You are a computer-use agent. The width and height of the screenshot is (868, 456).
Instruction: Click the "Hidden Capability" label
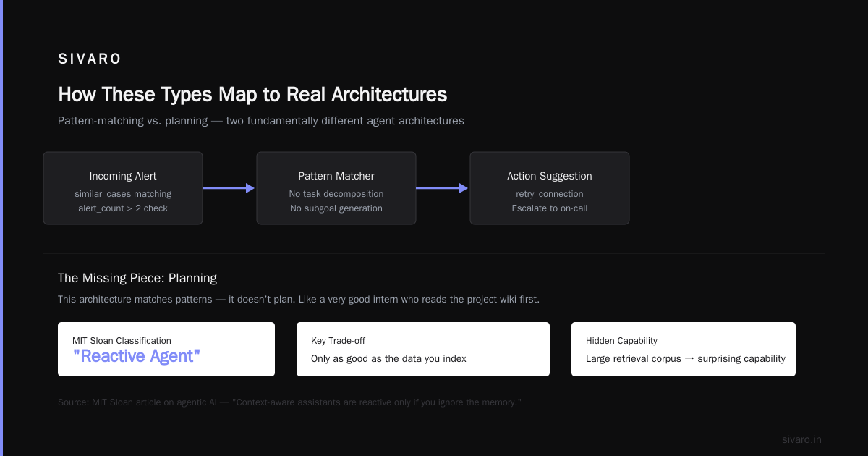(621, 340)
